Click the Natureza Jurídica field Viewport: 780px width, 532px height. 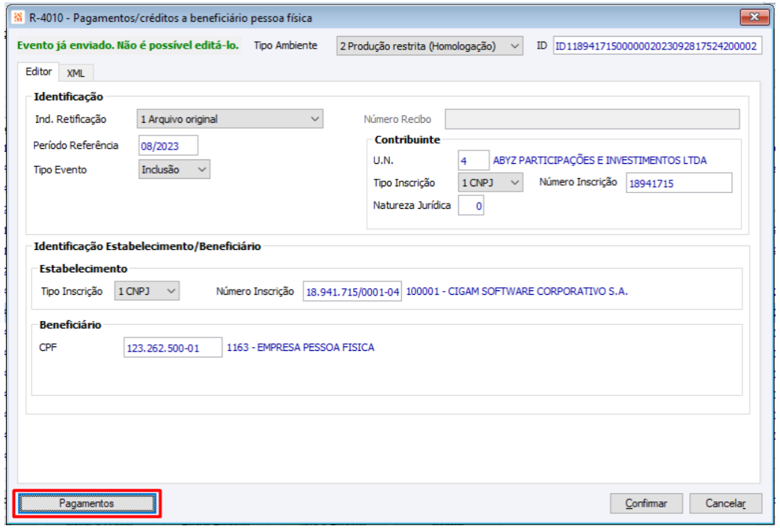[471, 205]
